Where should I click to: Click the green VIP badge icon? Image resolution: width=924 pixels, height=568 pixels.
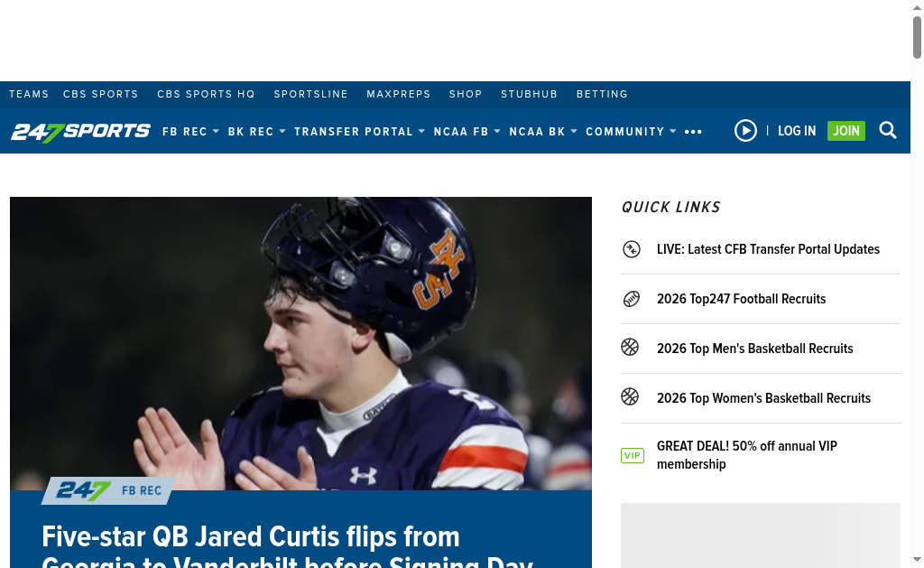pyautogui.click(x=633, y=455)
